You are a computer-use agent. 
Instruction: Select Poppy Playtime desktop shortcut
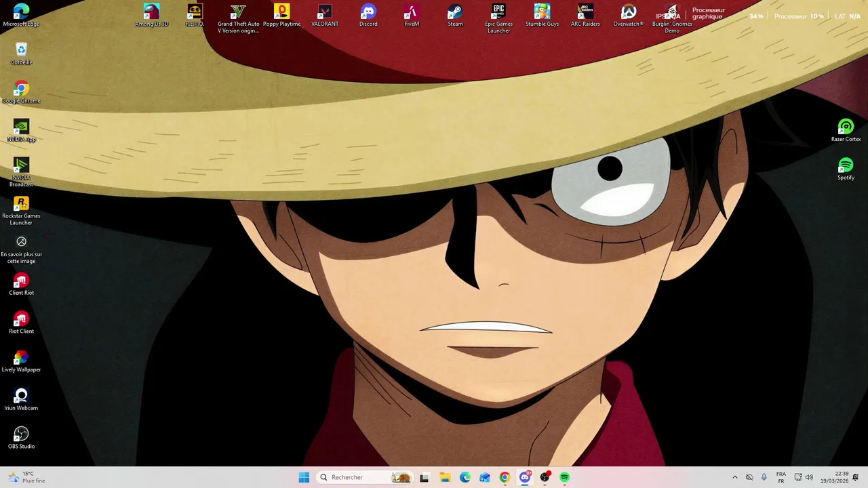[x=281, y=15]
